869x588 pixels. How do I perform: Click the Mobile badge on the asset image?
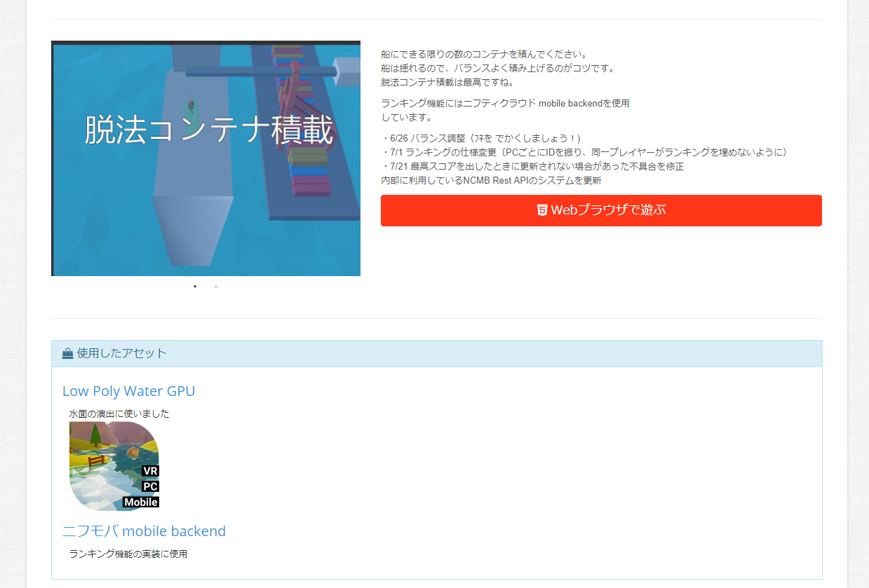(x=141, y=502)
